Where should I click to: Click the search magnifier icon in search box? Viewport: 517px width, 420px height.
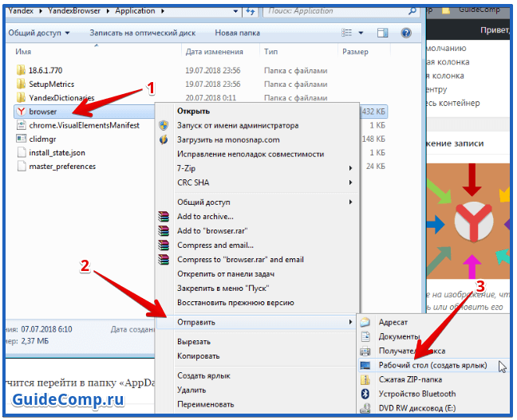tap(412, 11)
